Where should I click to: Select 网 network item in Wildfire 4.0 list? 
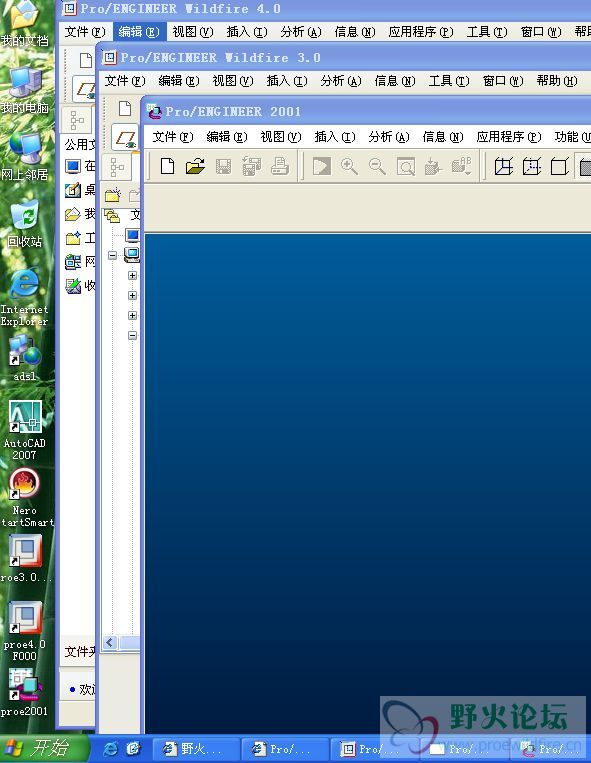(x=80, y=262)
